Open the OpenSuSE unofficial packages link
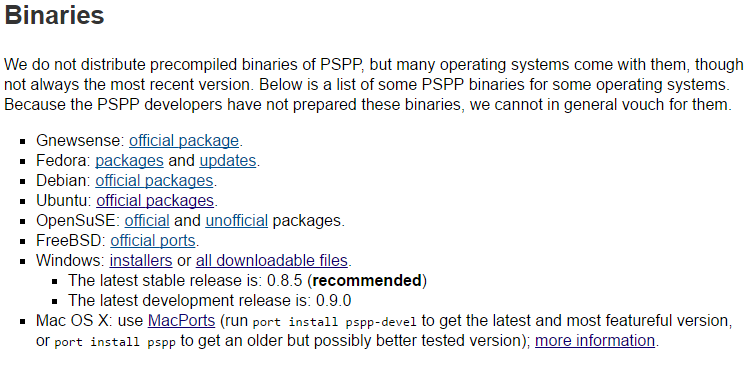The height and width of the screenshot is (368, 755). (236, 221)
